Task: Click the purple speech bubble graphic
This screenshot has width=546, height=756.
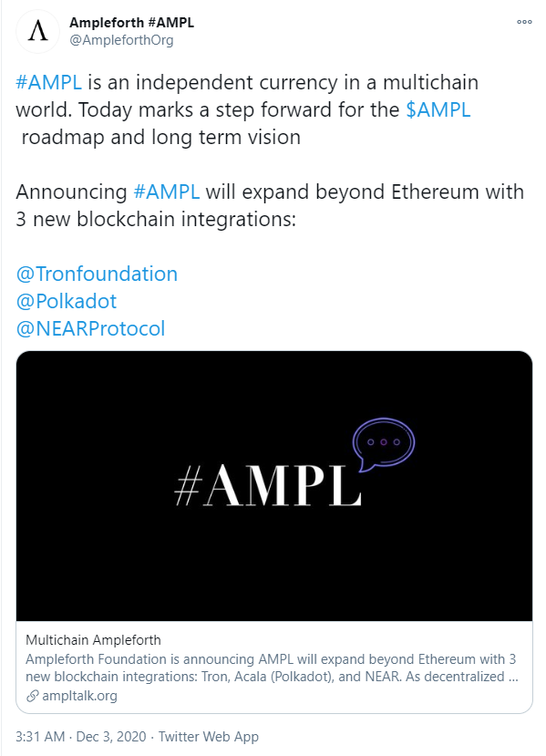Action: pos(384,444)
